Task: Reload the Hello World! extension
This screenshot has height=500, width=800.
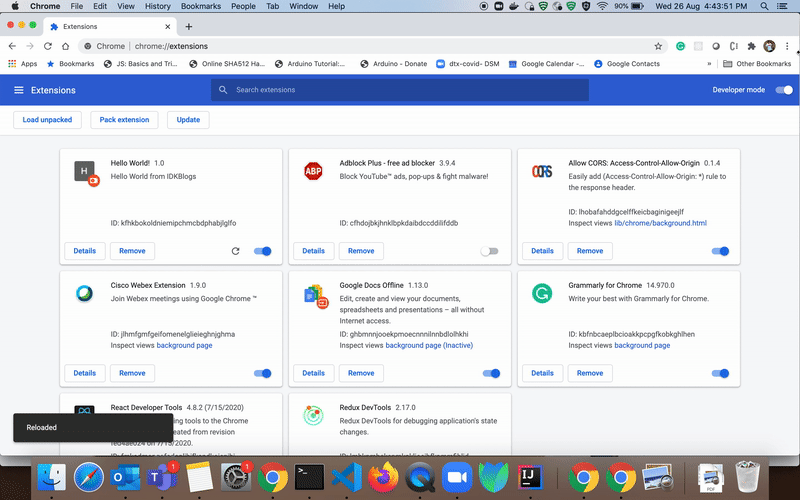Action: [x=235, y=251]
